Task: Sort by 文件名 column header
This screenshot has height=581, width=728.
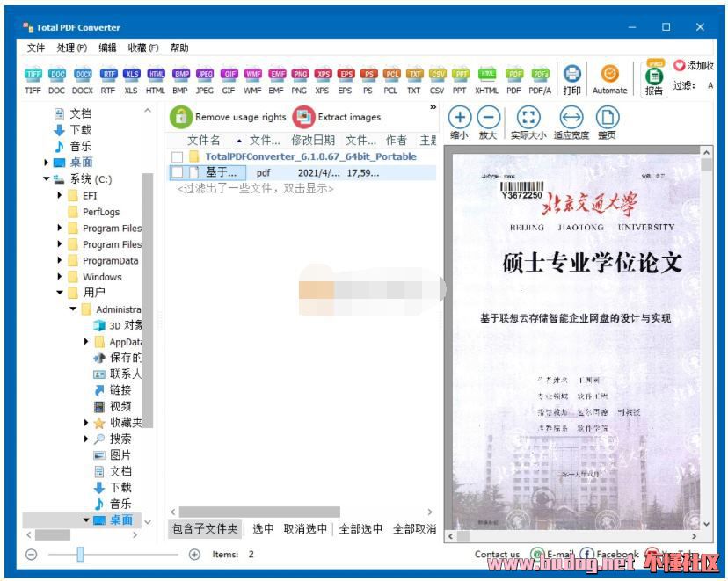Action: click(x=204, y=140)
